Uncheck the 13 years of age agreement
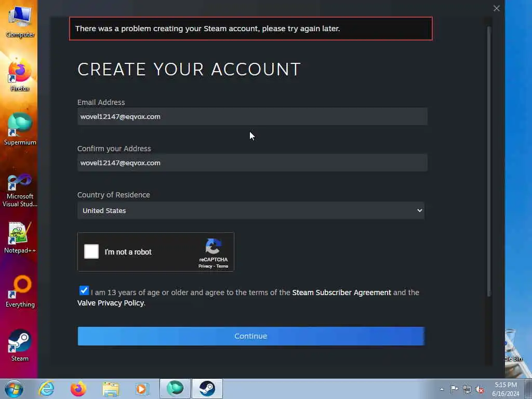This screenshot has width=532, height=399. click(84, 291)
